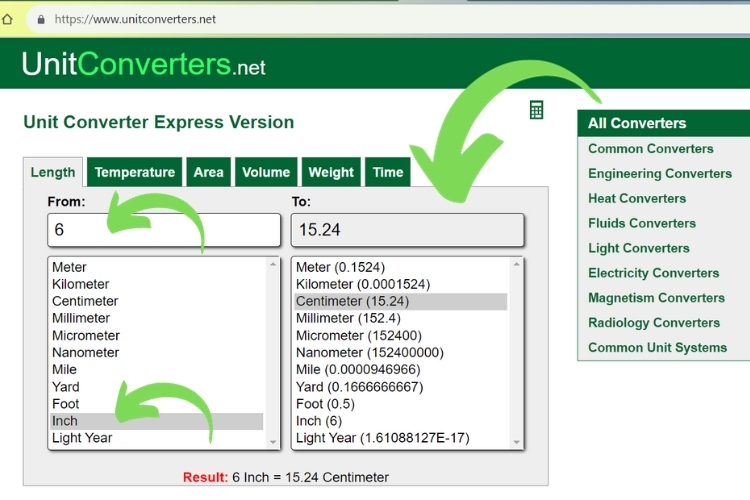This screenshot has height=500, width=750.
Task: Click the padlock site security icon
Action: click(41, 19)
